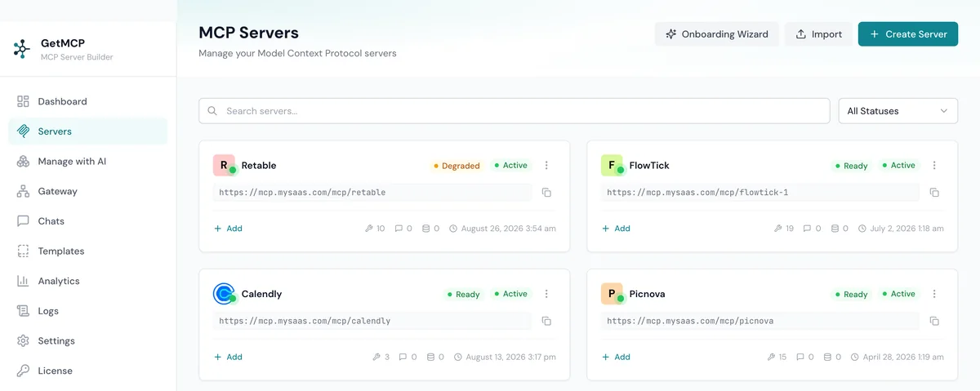
Task: Click the Settings gear icon
Action: click(23, 340)
